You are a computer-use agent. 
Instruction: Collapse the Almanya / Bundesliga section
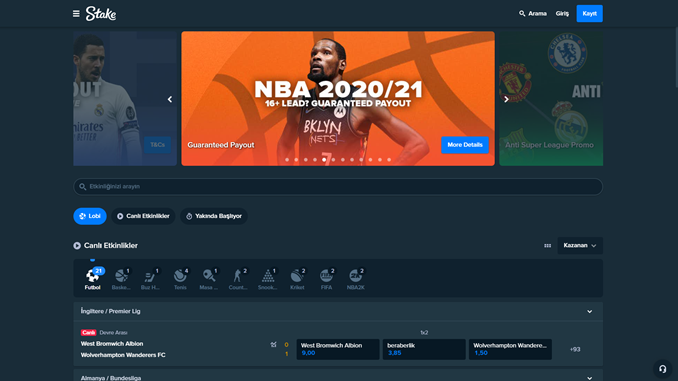[x=589, y=378]
